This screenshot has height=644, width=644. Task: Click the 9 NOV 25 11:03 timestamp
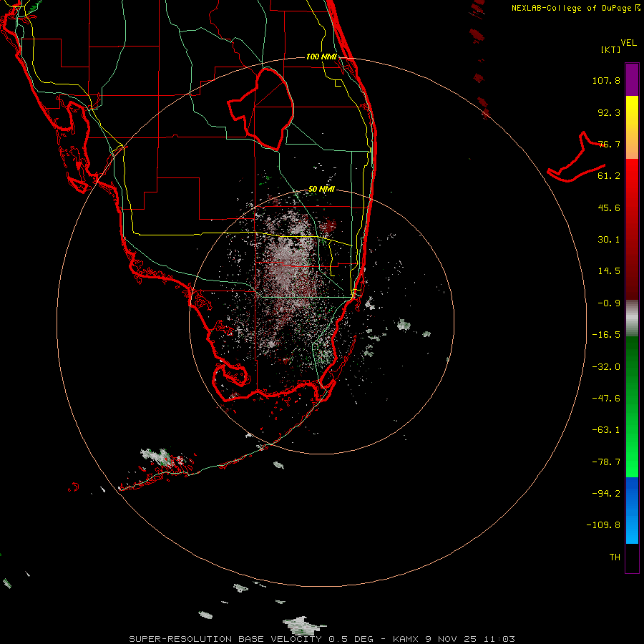coord(472,639)
